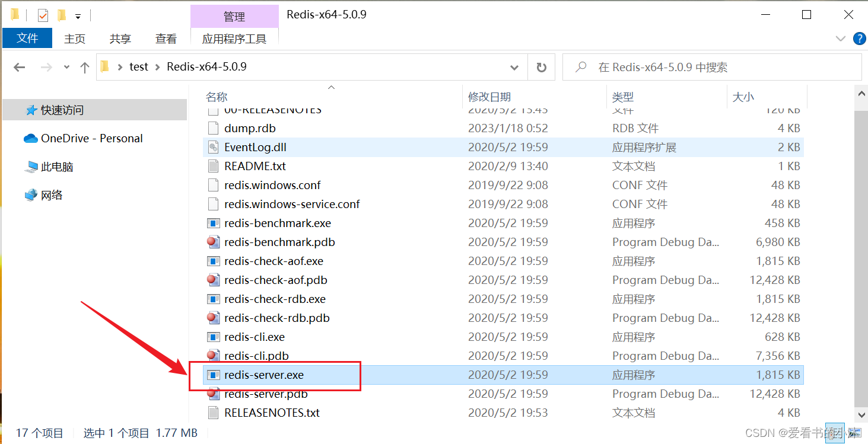Viewport: 868px width, 444px height.
Task: Click the EventLog.dll file icon
Action: click(x=214, y=147)
